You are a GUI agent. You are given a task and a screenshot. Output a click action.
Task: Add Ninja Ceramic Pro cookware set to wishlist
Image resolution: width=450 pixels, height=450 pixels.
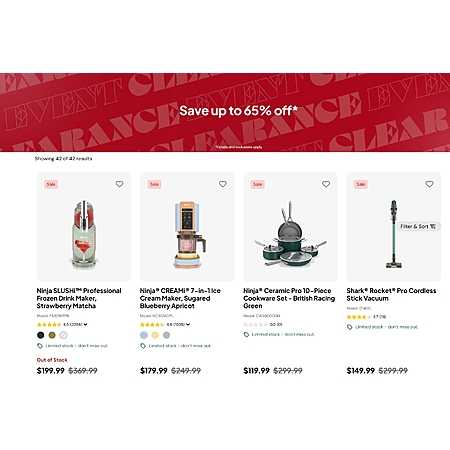pyautogui.click(x=326, y=184)
